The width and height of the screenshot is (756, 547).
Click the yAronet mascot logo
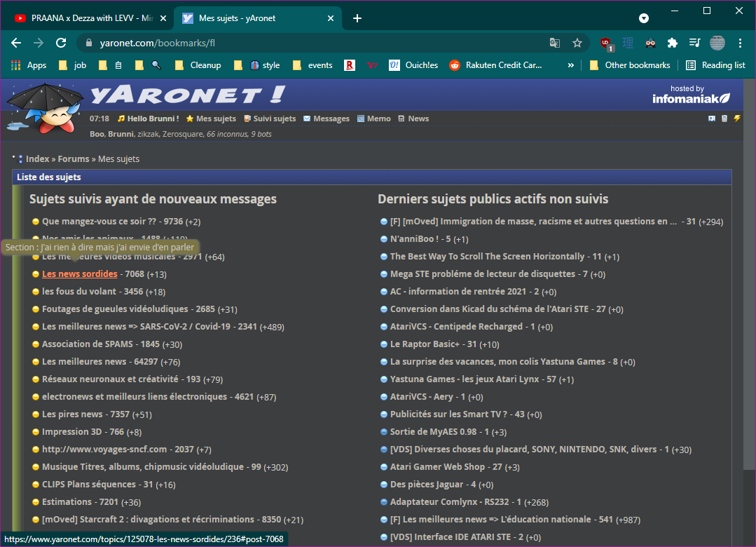click(x=42, y=109)
